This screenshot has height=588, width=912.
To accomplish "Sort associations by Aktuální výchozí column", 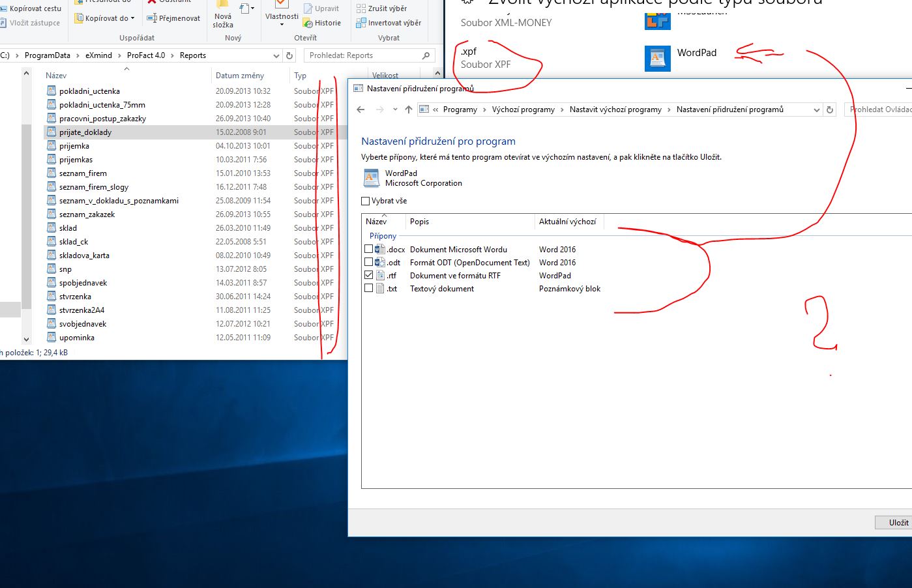I will [567, 222].
